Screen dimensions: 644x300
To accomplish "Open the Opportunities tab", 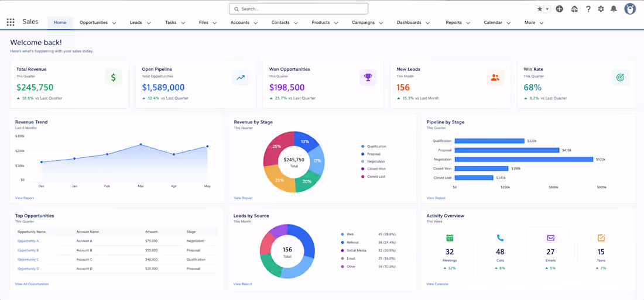I will [94, 23].
